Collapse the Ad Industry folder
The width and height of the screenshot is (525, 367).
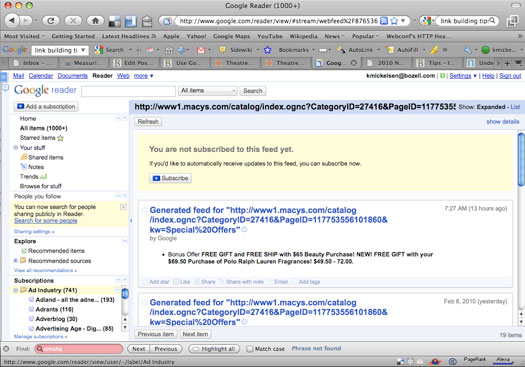point(16,290)
